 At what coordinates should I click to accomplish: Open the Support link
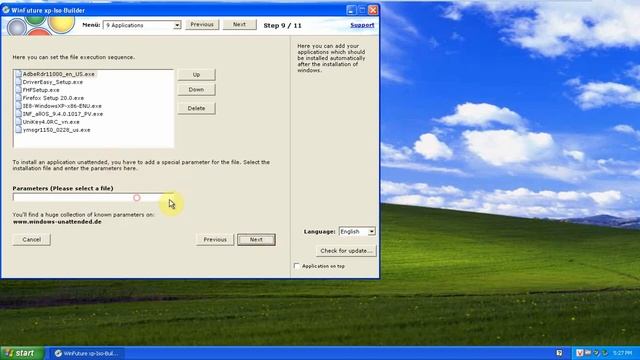[362, 25]
